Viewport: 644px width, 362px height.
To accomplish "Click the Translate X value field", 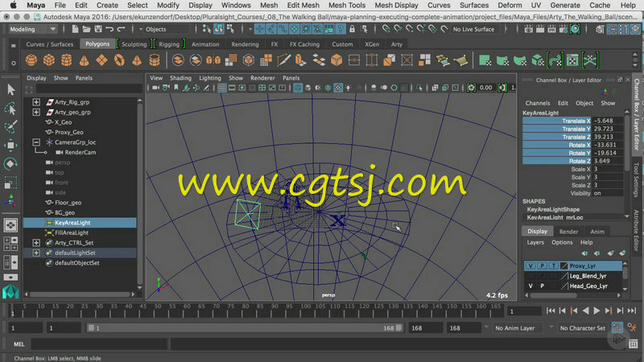I will tap(609, 121).
